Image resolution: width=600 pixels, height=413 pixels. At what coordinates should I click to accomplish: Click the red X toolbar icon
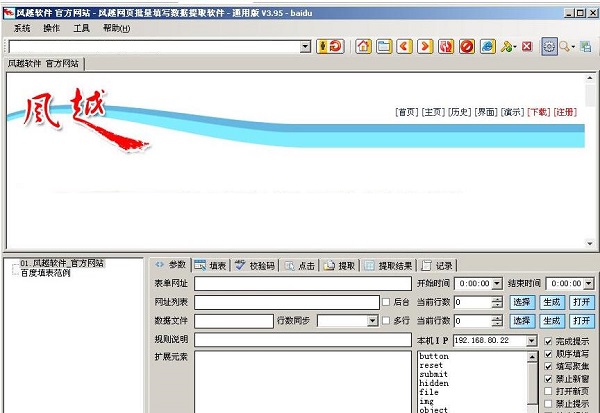[x=527, y=46]
